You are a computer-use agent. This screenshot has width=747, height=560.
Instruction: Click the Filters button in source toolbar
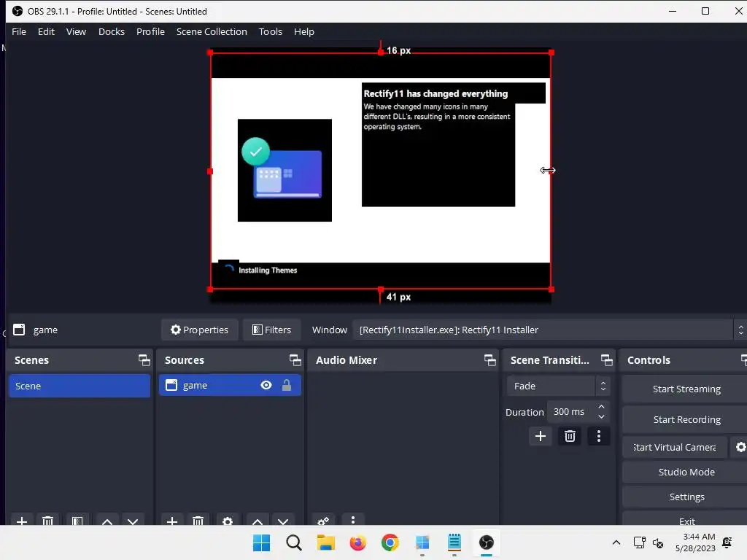(271, 330)
